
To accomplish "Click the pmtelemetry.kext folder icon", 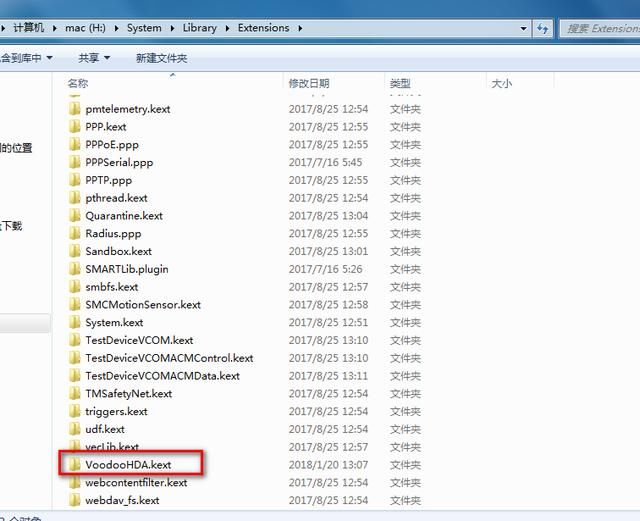I will 75,109.
